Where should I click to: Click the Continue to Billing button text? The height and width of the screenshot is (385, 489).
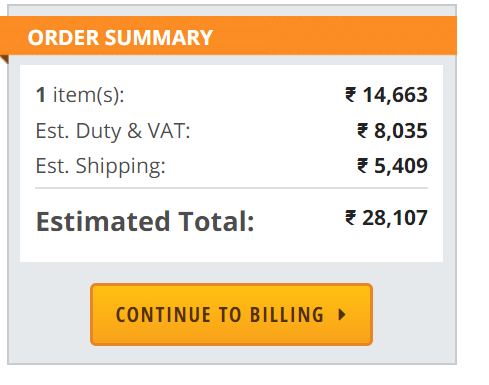pos(220,315)
